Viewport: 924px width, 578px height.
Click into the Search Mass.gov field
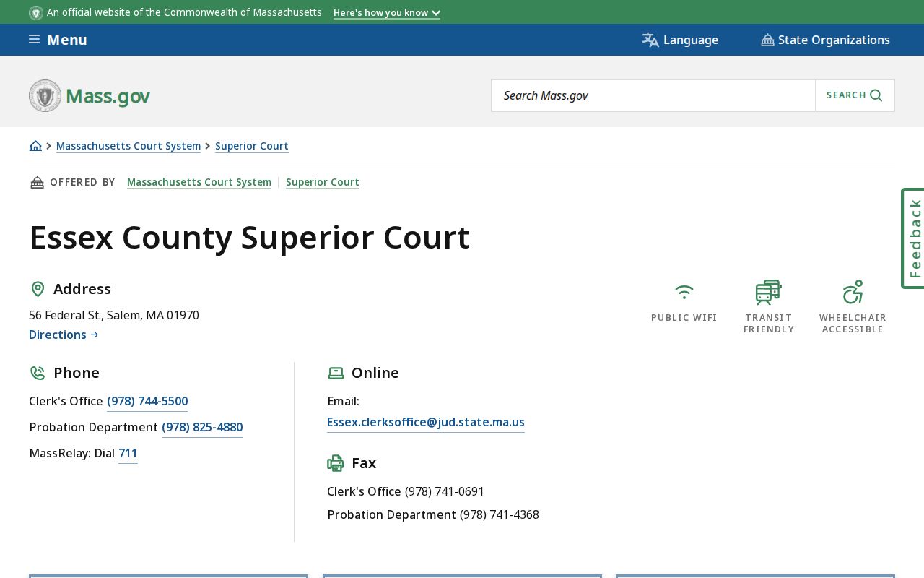[653, 95]
